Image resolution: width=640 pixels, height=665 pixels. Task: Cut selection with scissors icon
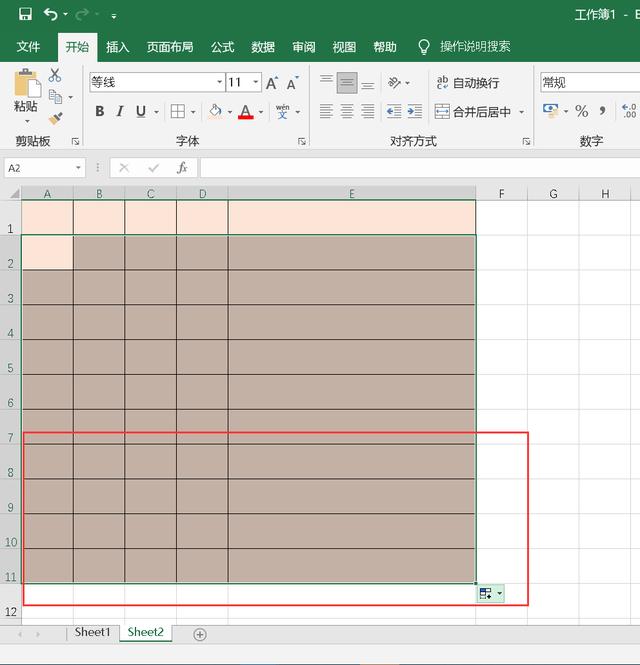tap(55, 75)
